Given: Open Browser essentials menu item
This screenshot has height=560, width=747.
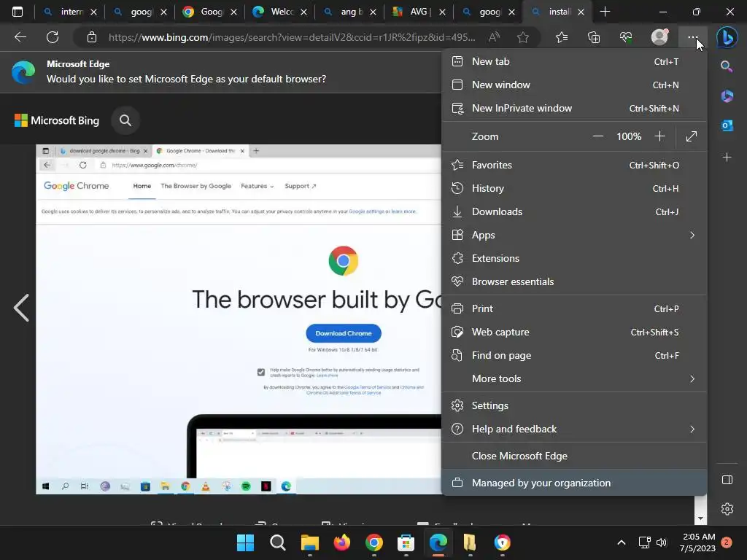Looking at the screenshot, I should click(x=574, y=282).
